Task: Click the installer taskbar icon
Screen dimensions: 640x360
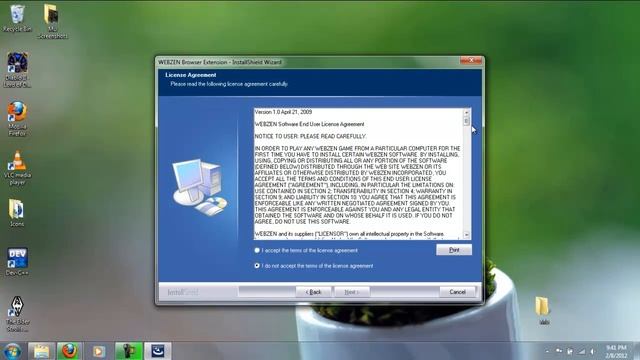Action: click(158, 351)
